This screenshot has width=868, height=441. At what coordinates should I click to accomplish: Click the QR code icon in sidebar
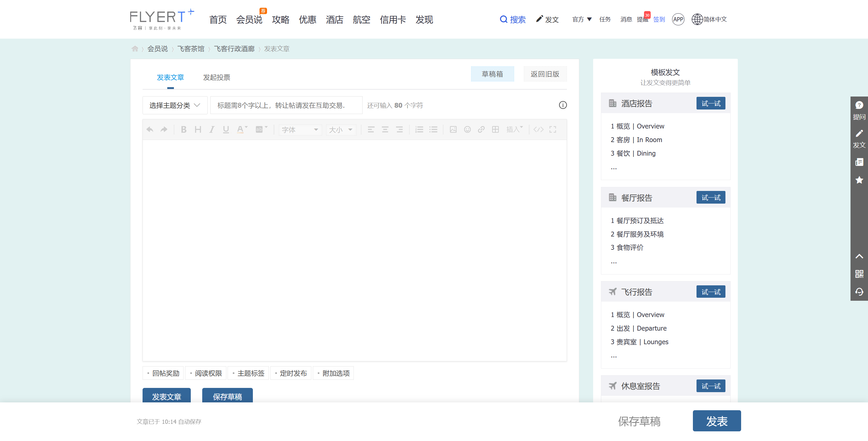859,274
